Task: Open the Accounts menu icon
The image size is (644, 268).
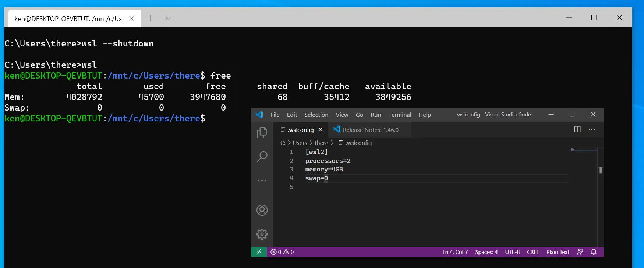Action: point(262,210)
